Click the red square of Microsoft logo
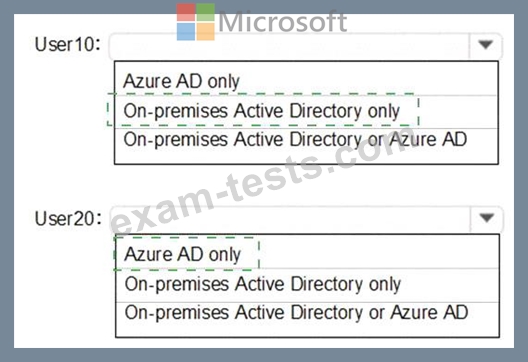The image size is (528, 362). click(186, 12)
